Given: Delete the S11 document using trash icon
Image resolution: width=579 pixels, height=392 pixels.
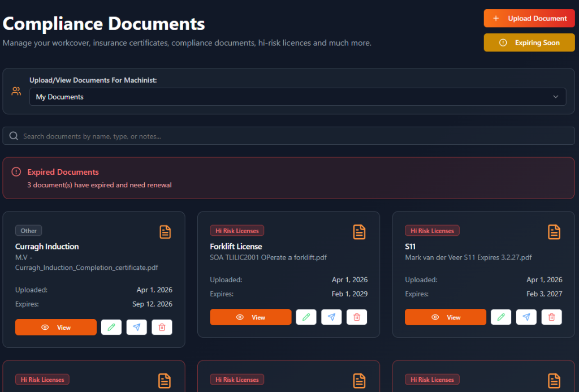Looking at the screenshot, I should 552,317.
